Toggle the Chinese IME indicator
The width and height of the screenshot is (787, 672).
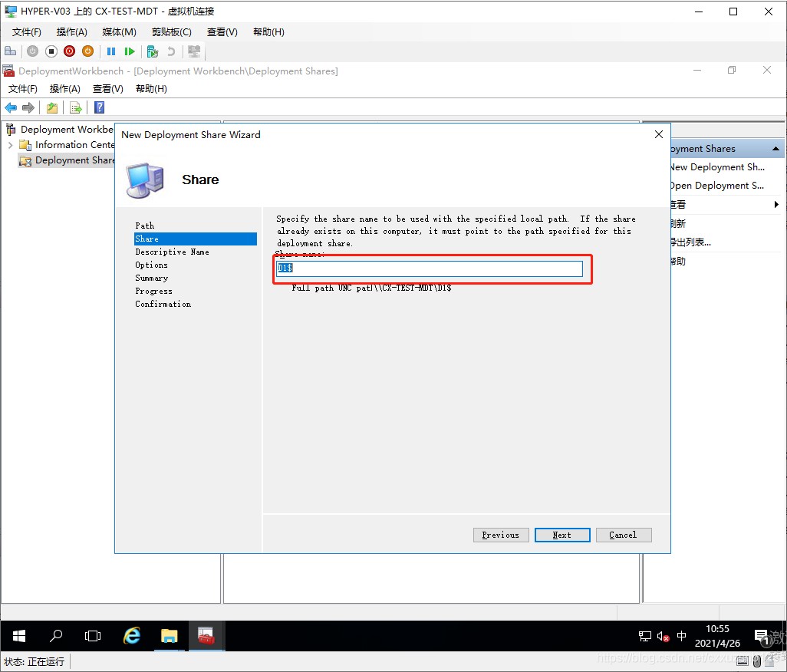[682, 637]
